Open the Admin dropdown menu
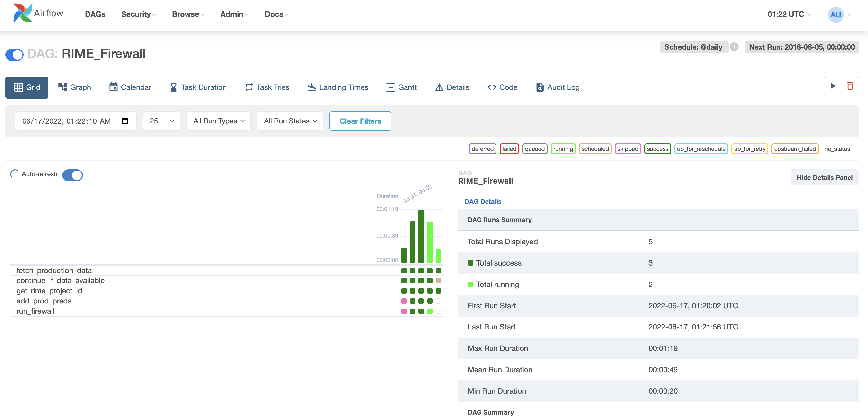The width and height of the screenshot is (868, 416). 234,14
